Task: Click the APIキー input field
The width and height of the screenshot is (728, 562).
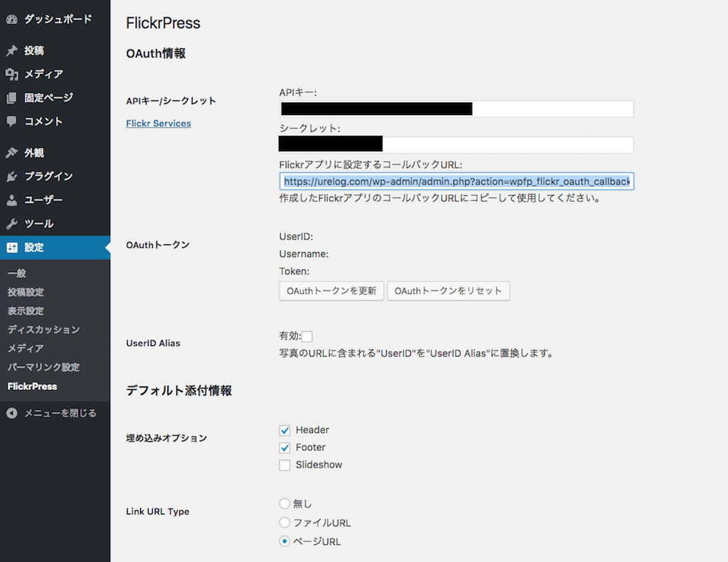Action: tap(456, 109)
